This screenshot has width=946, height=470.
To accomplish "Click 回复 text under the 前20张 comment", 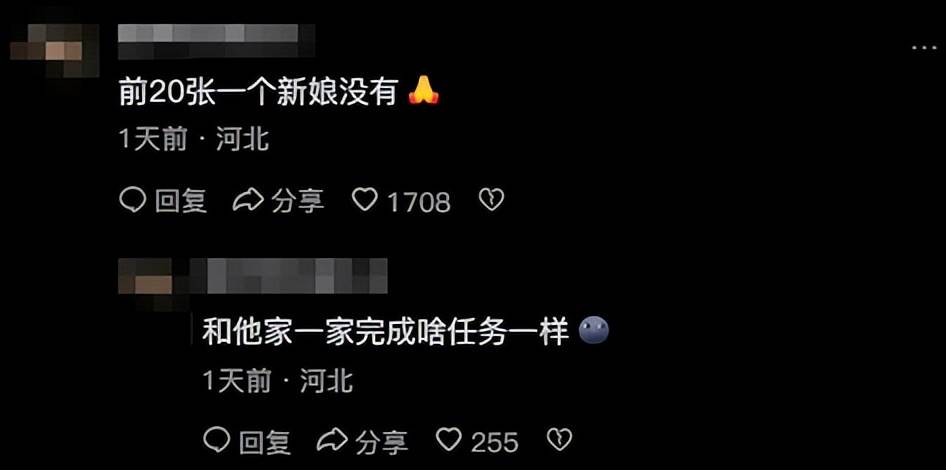I will pos(181,201).
